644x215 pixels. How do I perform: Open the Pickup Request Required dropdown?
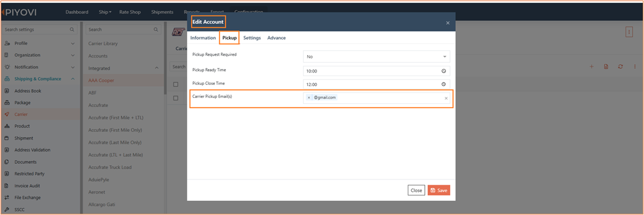377,56
